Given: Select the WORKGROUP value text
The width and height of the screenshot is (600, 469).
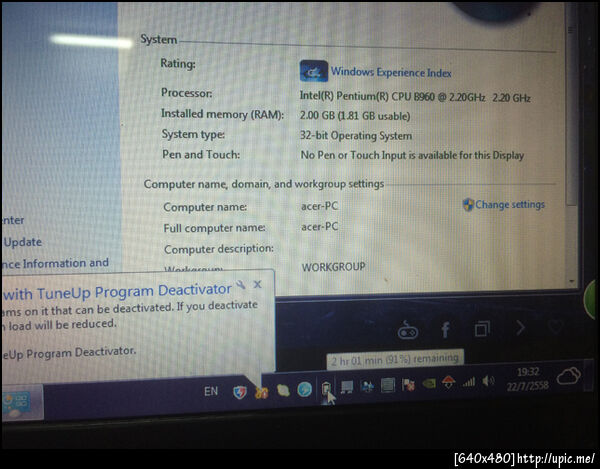Looking at the screenshot, I should (x=334, y=267).
